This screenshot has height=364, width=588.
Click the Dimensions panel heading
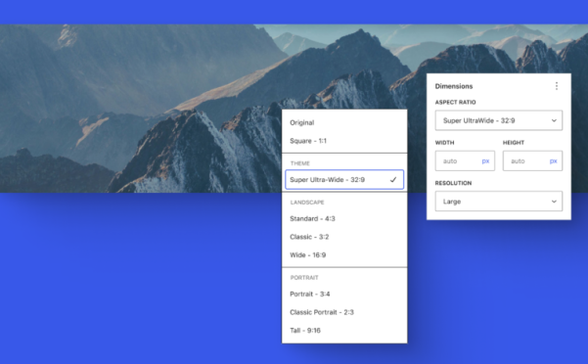click(454, 86)
